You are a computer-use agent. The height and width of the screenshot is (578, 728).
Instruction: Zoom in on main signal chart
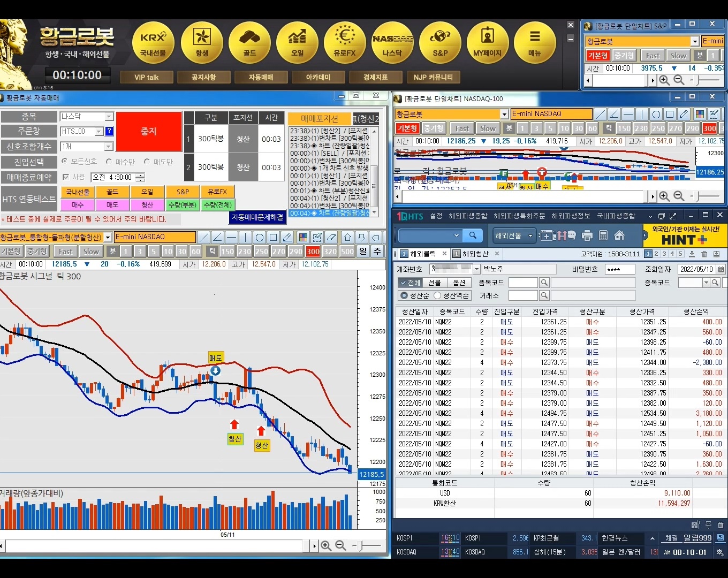click(x=325, y=546)
